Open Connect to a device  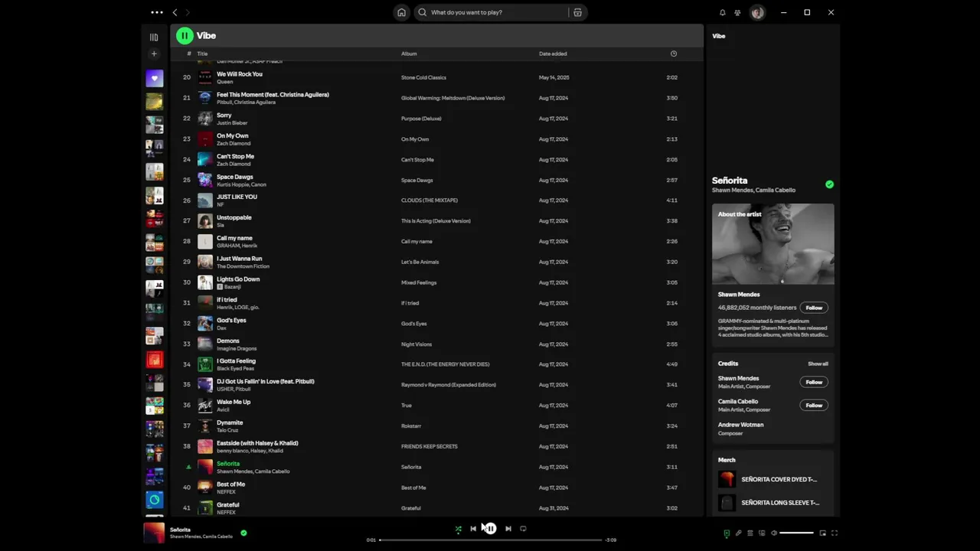click(762, 533)
